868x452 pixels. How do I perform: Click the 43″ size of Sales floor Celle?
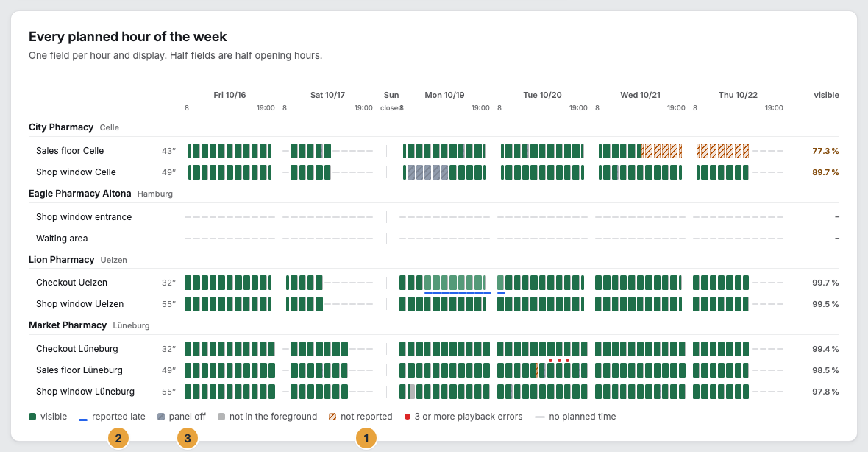click(169, 151)
